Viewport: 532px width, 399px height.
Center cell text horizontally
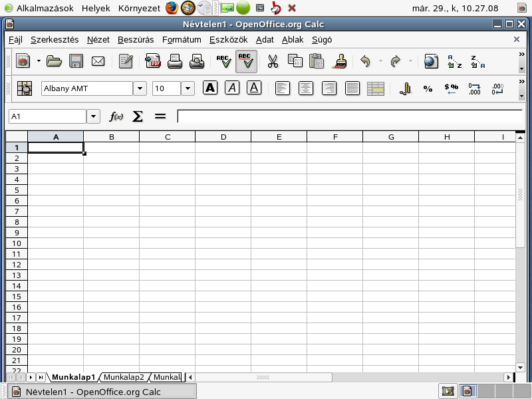click(x=306, y=88)
